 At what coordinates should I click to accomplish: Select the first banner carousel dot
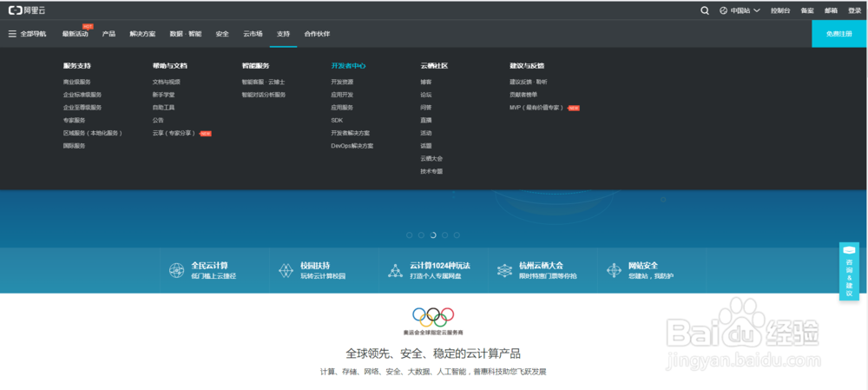(x=410, y=235)
